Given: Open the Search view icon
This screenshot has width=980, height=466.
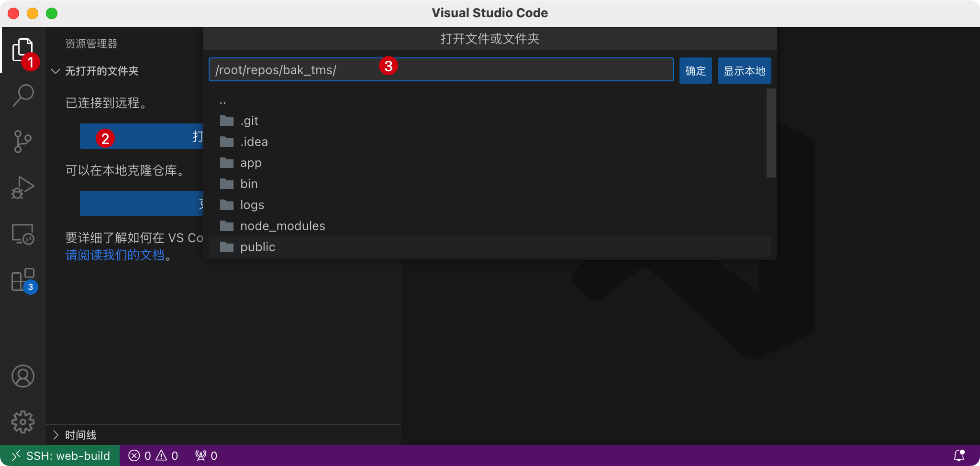Looking at the screenshot, I should [x=22, y=96].
